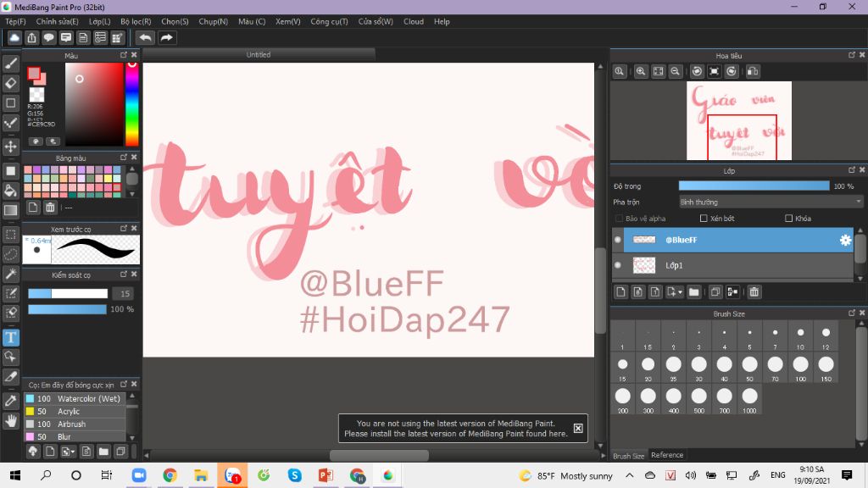Open the Chỉnh sửa(E) menu

coord(57,21)
